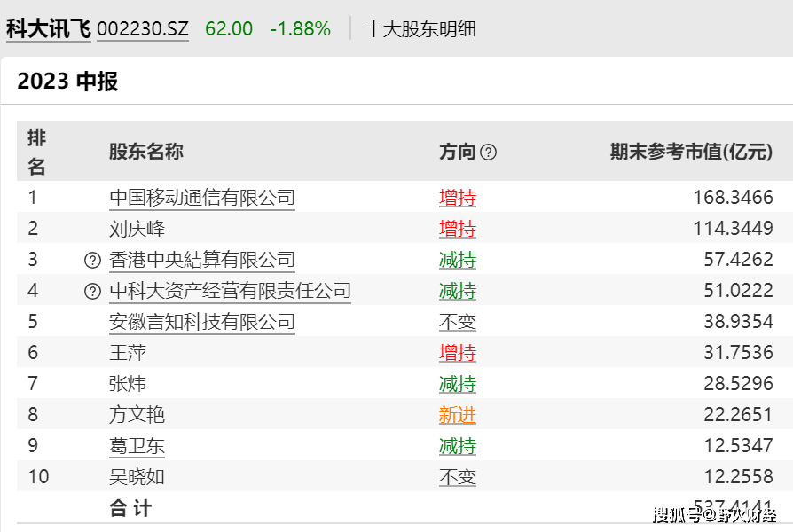793x532 pixels.
Task: Click the 2023 中报 report period title
Action: (x=67, y=82)
